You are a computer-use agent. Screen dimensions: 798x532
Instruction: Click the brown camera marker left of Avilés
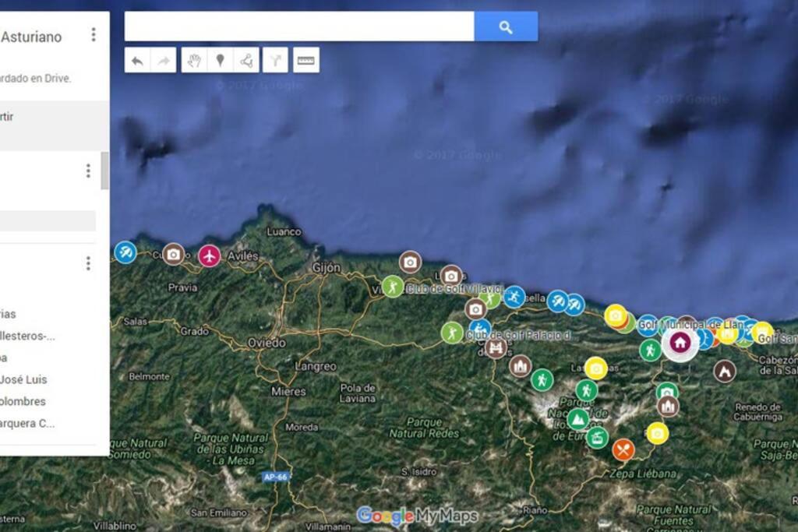coord(173,254)
